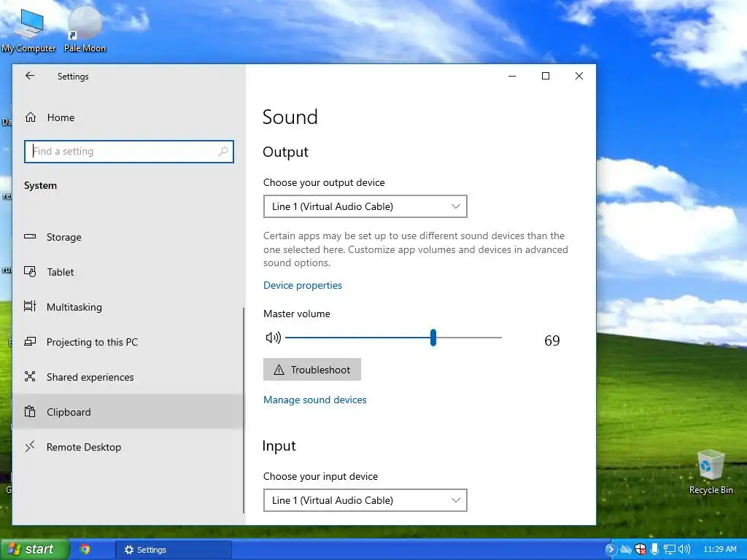Click the Shared experiences icon
Image resolution: width=747 pixels, height=560 pixels.
click(30, 377)
